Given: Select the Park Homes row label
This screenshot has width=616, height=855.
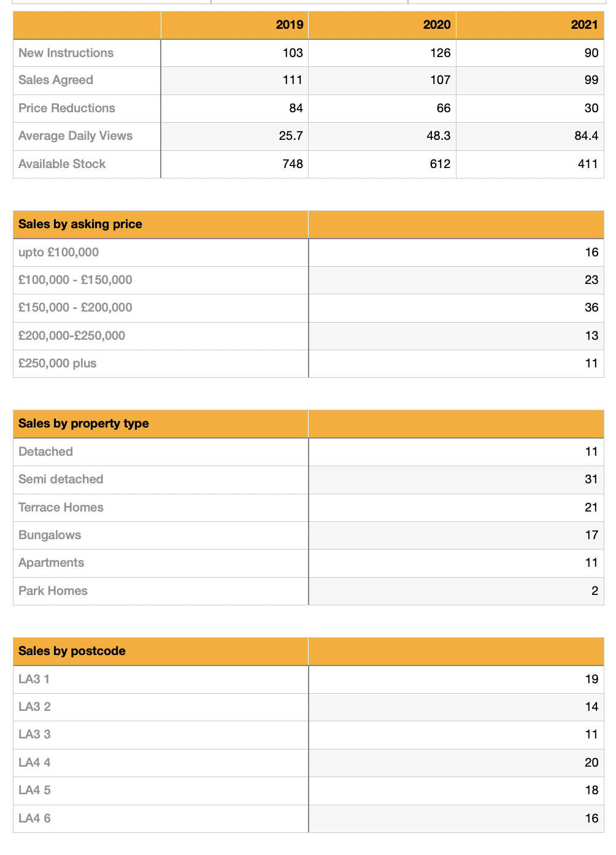Looking at the screenshot, I should click(x=53, y=591).
